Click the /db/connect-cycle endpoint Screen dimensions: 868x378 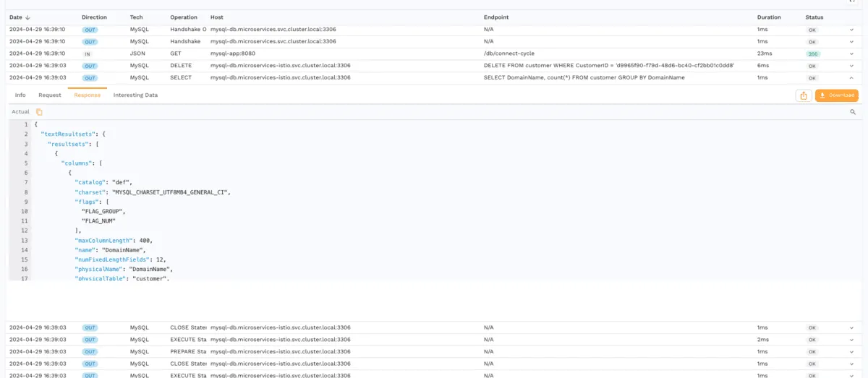coord(508,53)
